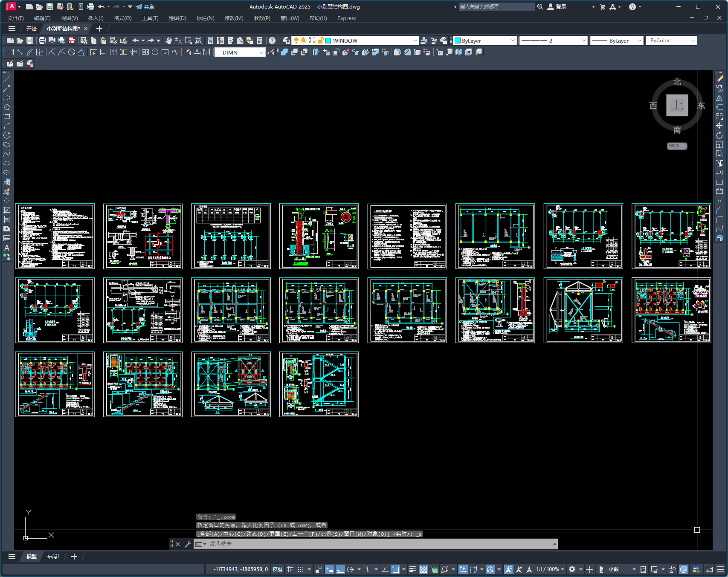Viewport: 728px width, 577px height.
Task: Open the QuickCalc calculator
Action: (260, 40)
